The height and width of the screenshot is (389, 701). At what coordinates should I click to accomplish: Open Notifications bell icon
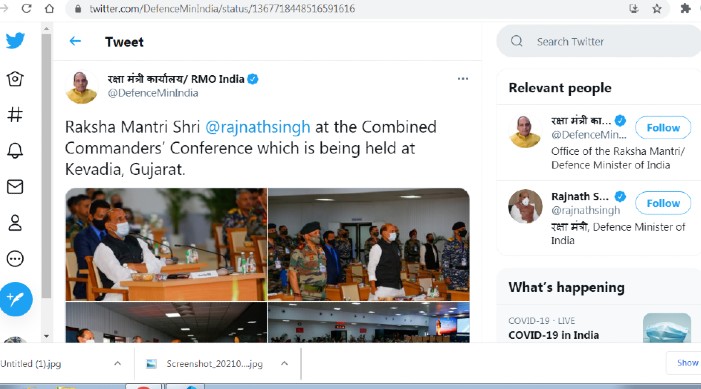(x=15, y=151)
